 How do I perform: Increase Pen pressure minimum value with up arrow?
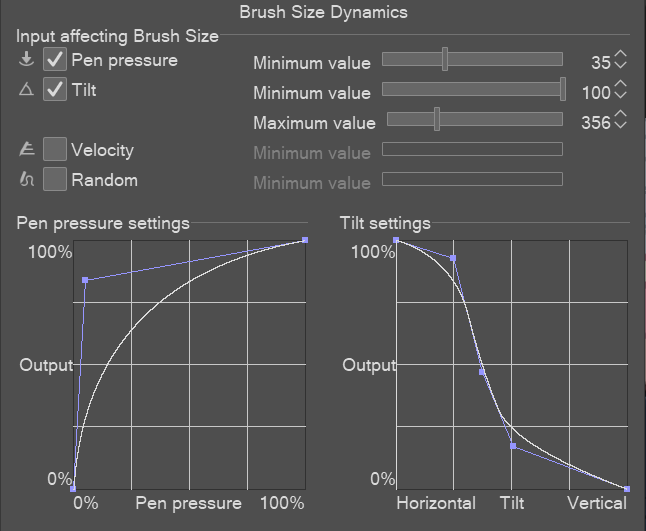pyautogui.click(x=620, y=54)
